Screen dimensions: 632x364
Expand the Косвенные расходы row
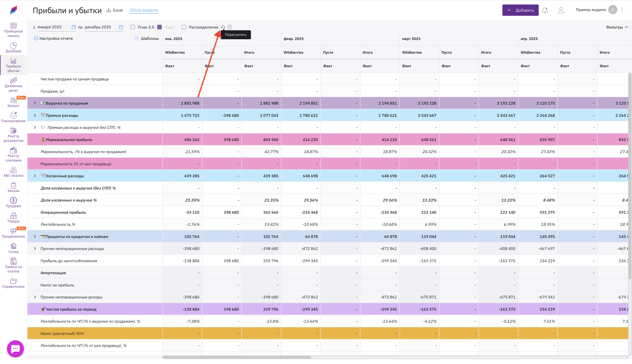(x=35, y=176)
